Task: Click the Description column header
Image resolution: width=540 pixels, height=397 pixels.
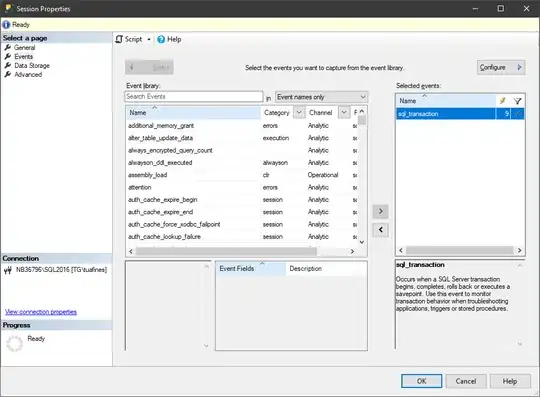Action: [x=326, y=269]
